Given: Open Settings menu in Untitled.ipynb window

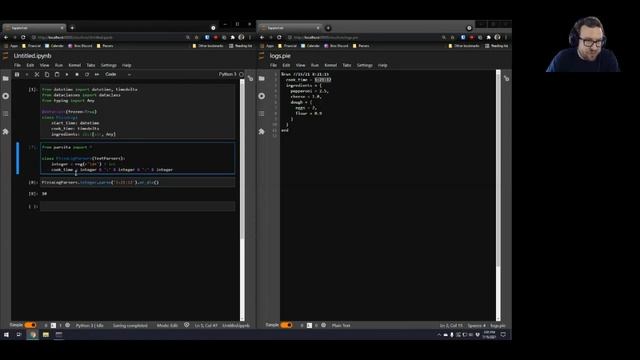Looking at the screenshot, I should tap(109, 65).
